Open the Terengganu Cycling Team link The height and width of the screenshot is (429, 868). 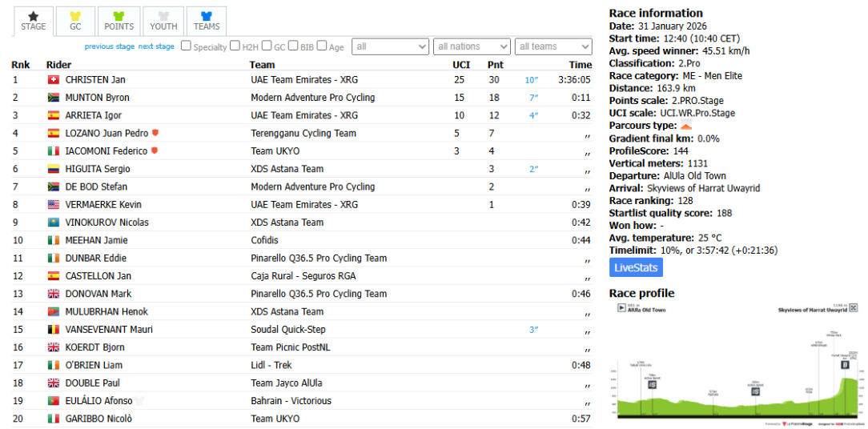pos(303,134)
